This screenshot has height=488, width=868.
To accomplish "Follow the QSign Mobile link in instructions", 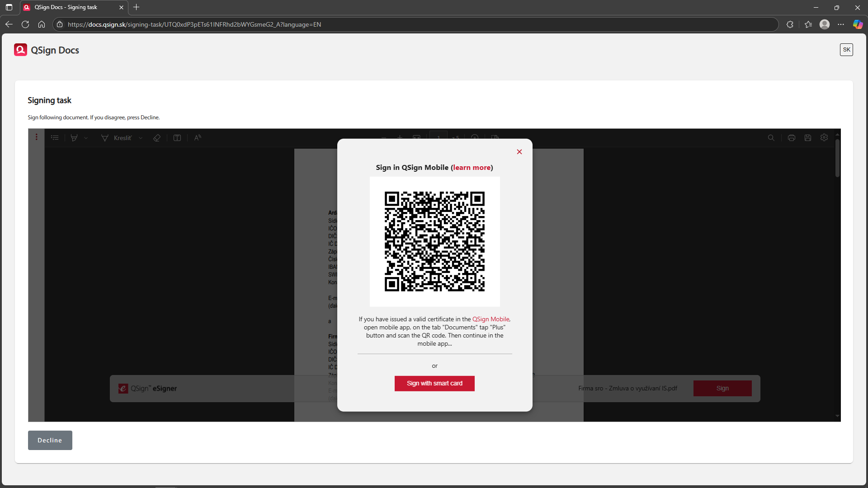I will 491,319.
